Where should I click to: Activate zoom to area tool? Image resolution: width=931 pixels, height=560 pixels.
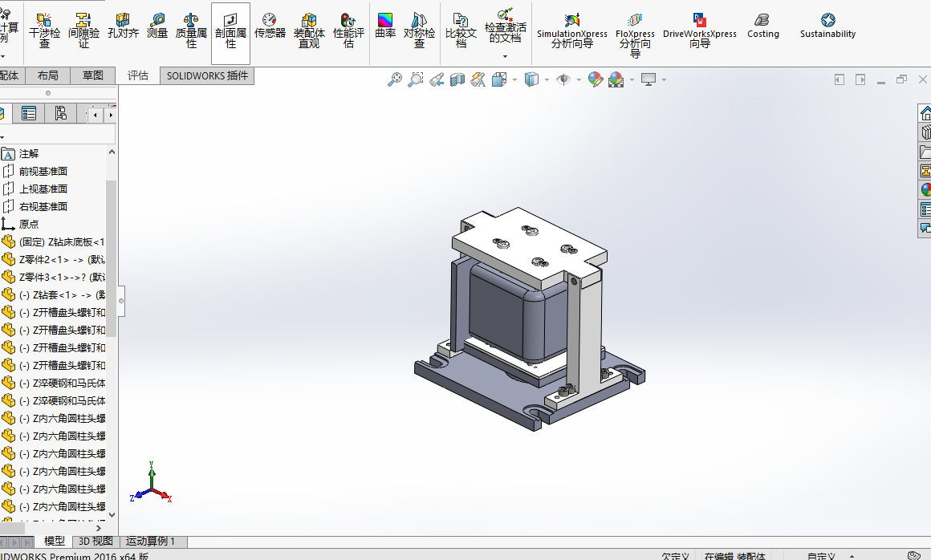[415, 79]
